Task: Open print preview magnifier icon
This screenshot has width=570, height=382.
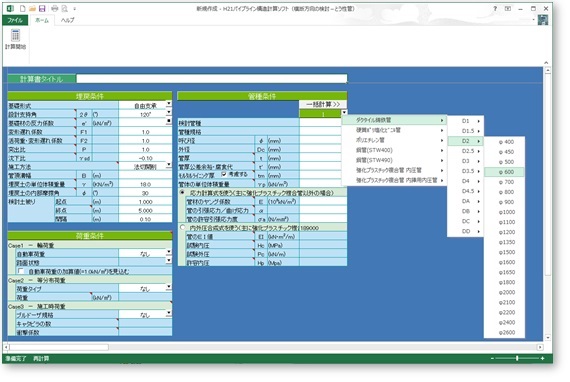Action: [65, 8]
